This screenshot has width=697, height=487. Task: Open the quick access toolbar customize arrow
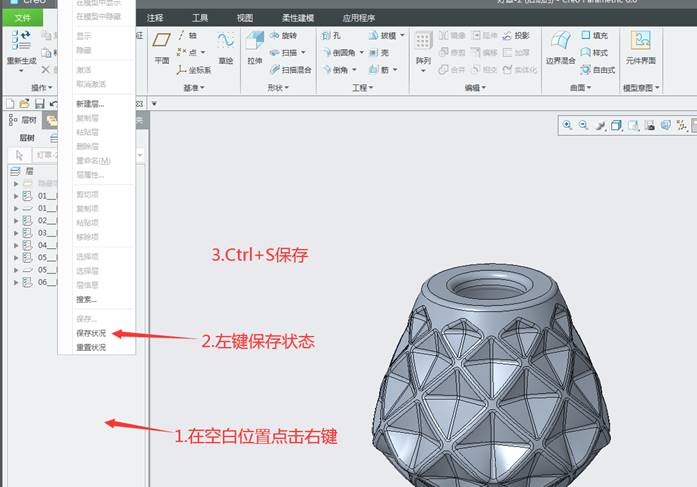pos(154,104)
